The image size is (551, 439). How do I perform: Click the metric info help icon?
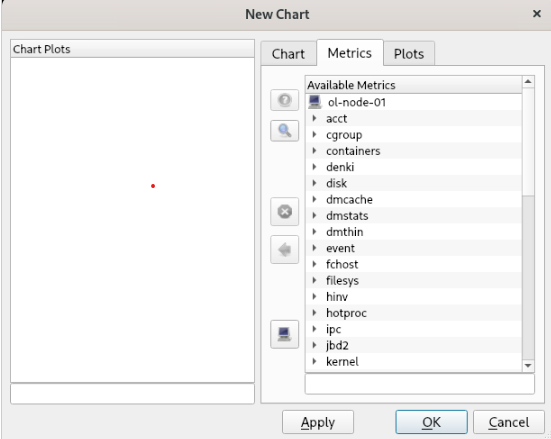click(x=284, y=100)
